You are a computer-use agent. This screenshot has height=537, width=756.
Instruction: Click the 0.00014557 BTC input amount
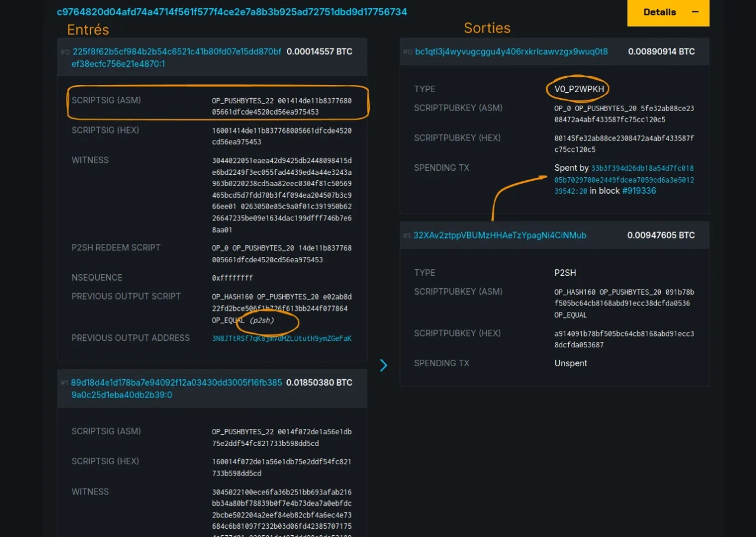[319, 52]
